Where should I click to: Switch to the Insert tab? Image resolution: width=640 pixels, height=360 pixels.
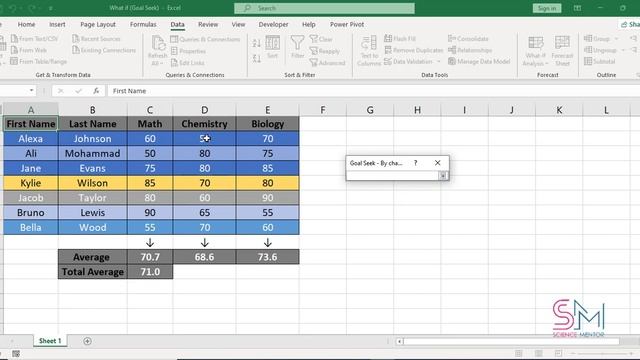[57, 24]
